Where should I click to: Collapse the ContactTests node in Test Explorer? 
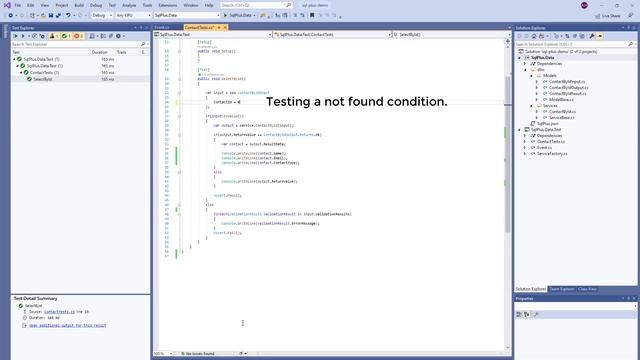21,73
